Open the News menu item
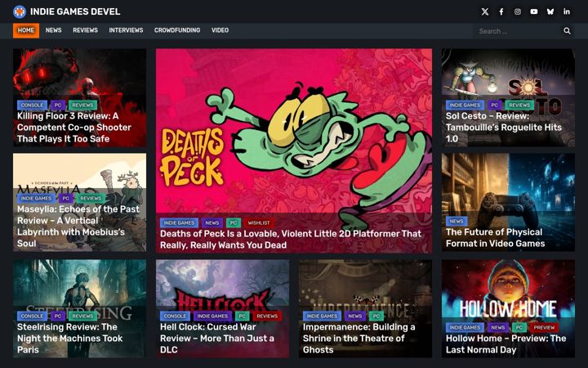The image size is (588, 368). [53, 30]
